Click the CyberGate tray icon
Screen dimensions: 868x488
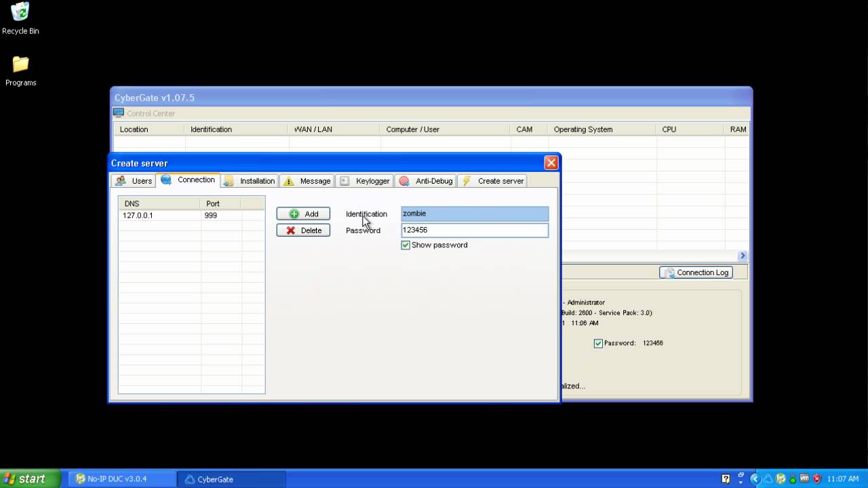[770, 479]
